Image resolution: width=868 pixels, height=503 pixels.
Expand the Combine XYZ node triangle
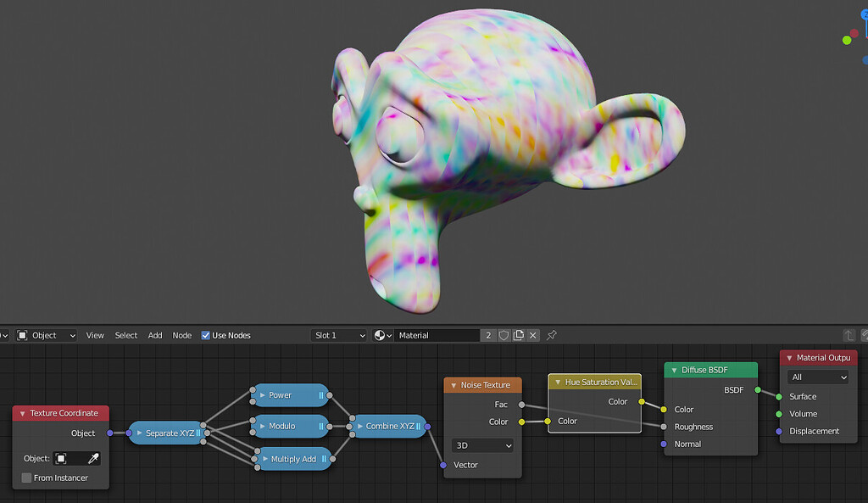[359, 426]
